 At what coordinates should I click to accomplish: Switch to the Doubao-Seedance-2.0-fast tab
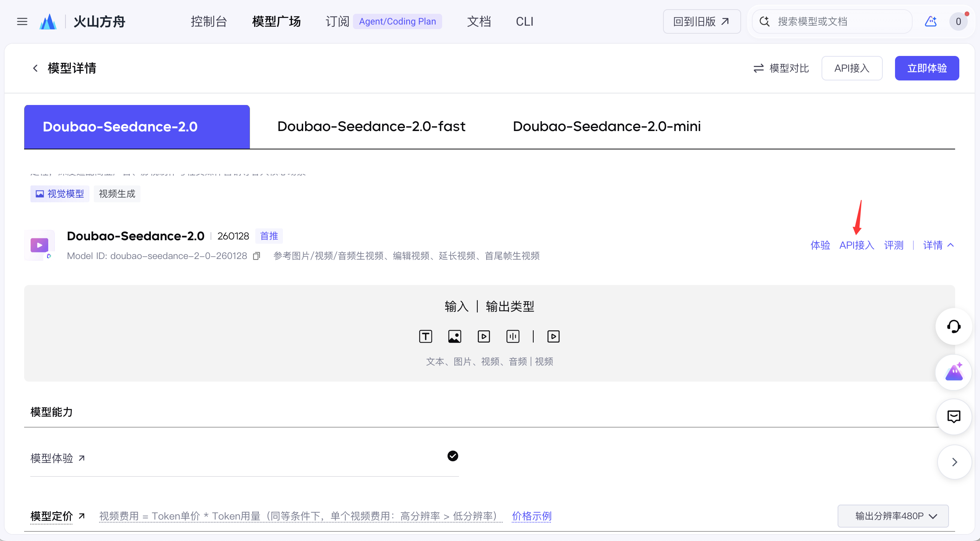coord(371,126)
